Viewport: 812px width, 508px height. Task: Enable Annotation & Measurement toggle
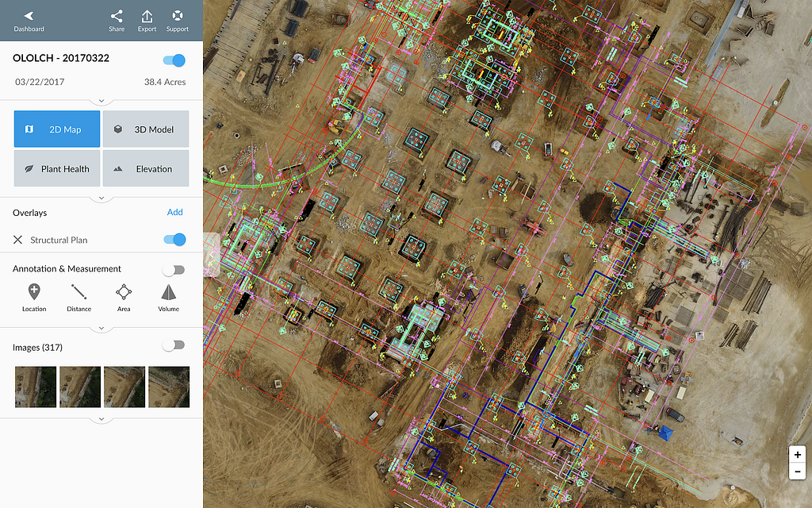(x=174, y=270)
